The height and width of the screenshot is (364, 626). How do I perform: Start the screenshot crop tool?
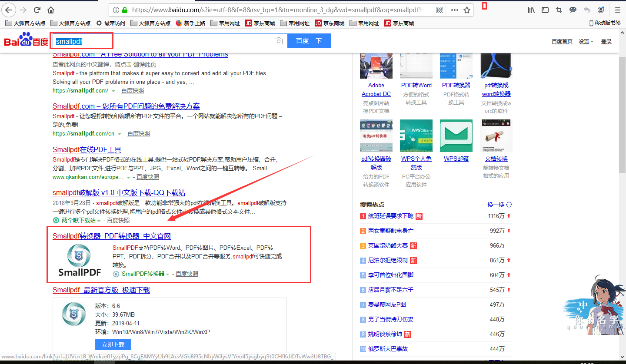click(559, 10)
